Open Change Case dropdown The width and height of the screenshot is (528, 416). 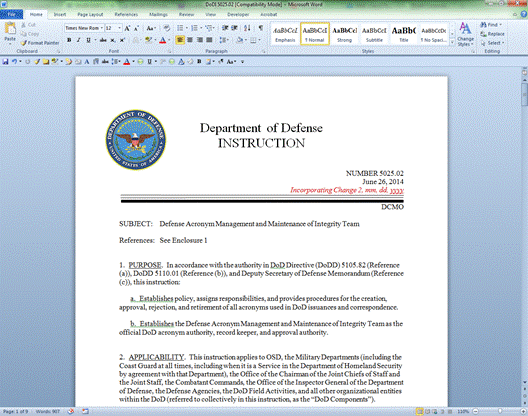151,28
